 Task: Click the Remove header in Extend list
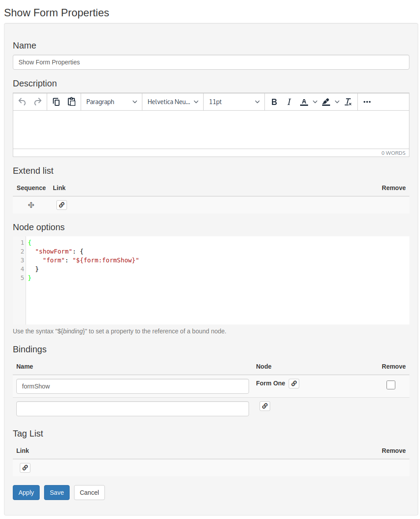pyautogui.click(x=394, y=188)
